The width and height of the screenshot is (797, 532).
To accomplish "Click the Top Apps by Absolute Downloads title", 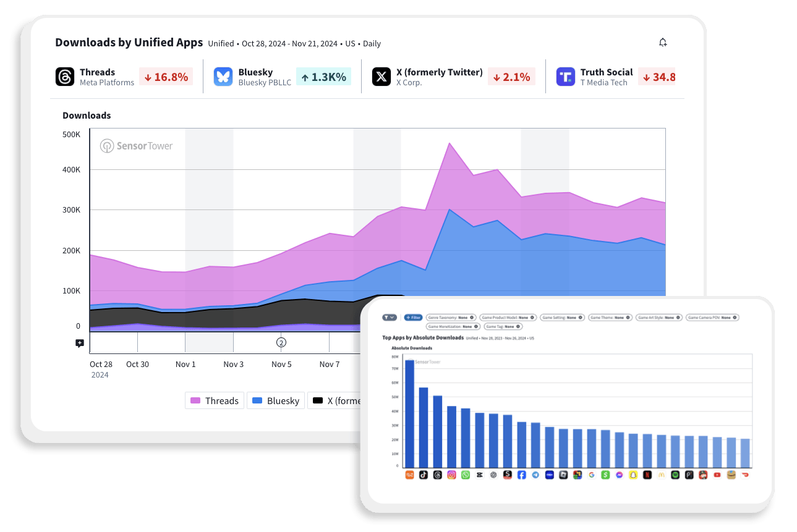I will pos(423,338).
